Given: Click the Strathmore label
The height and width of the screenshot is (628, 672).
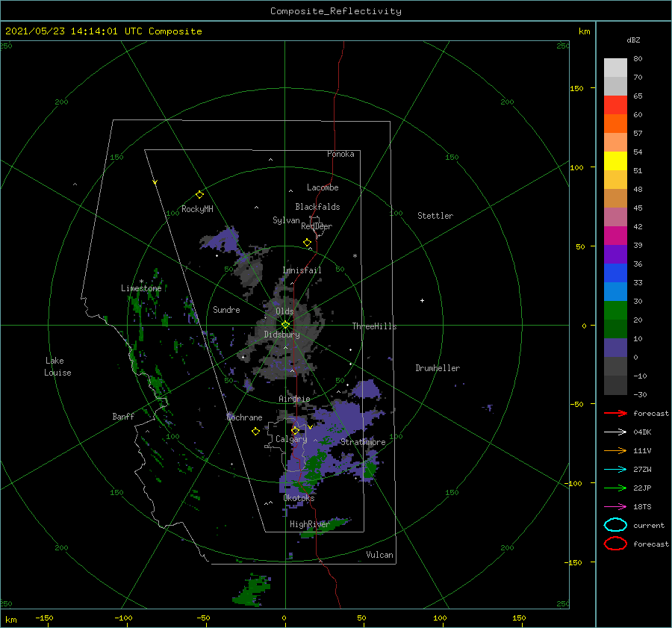Looking at the screenshot, I should (363, 442).
